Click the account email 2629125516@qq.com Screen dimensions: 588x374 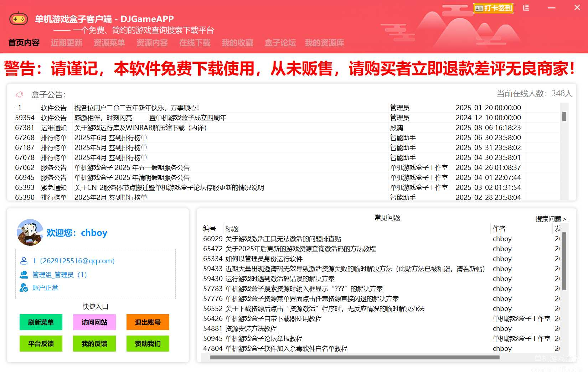[77, 261]
